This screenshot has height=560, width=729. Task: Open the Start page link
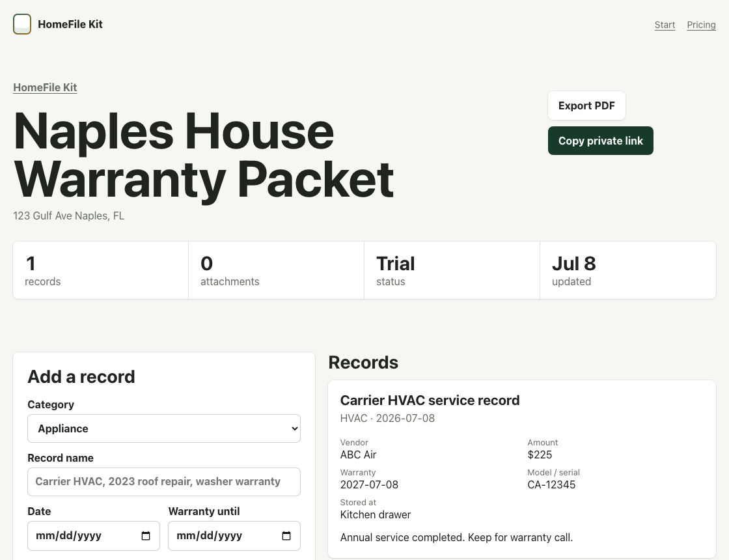click(665, 25)
